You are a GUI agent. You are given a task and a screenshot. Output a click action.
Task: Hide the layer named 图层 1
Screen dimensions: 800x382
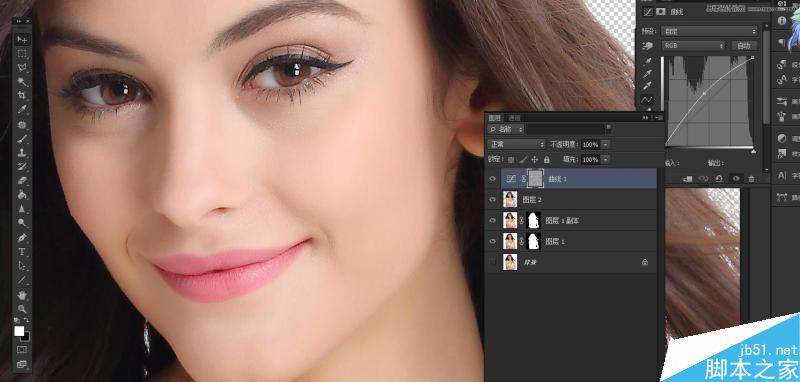pos(492,241)
